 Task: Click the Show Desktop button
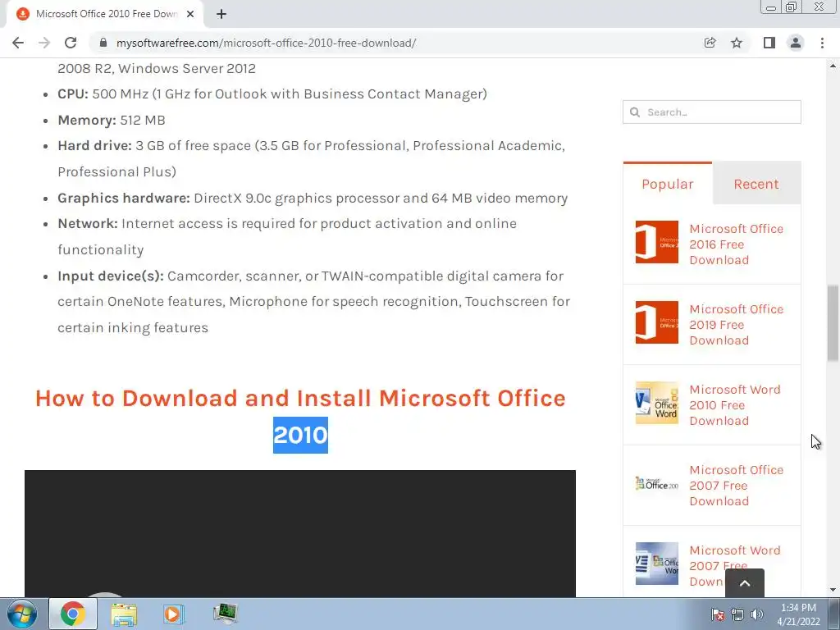pyautogui.click(x=834, y=614)
